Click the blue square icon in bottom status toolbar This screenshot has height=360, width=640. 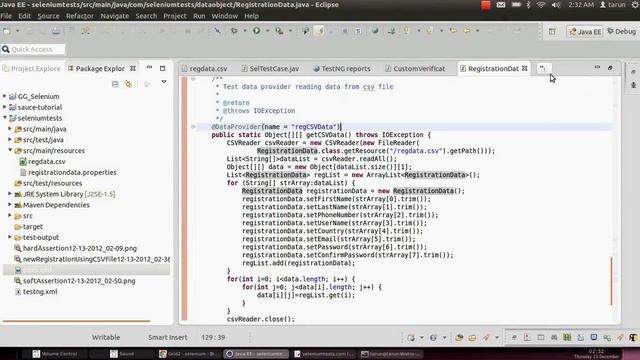(594, 338)
